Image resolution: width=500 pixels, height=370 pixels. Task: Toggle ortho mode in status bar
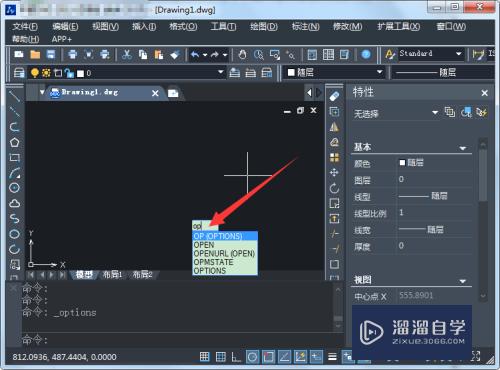(236, 357)
